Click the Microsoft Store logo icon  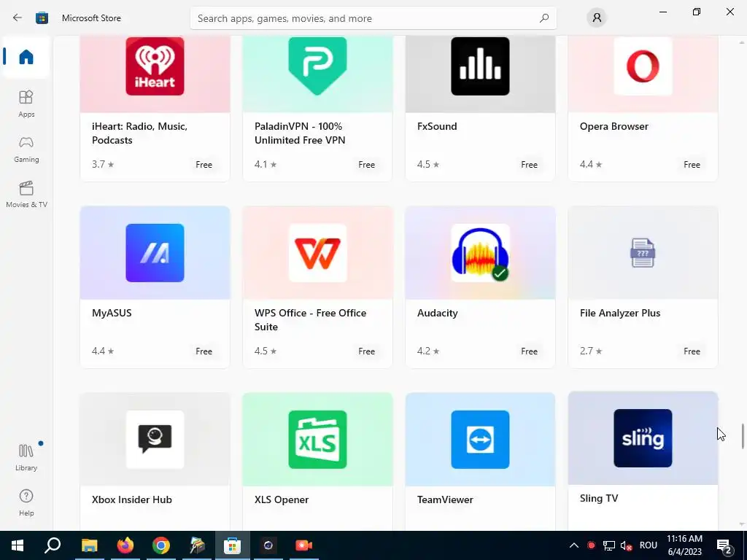[x=42, y=17]
